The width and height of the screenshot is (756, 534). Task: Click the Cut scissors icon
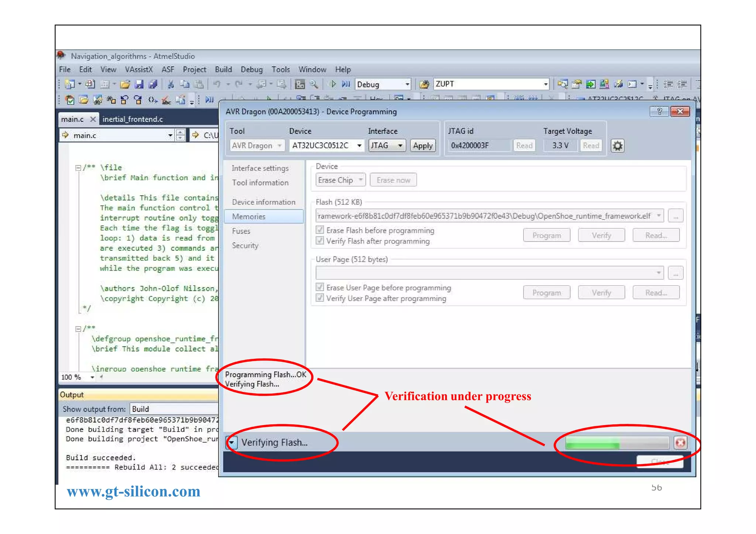pos(171,85)
